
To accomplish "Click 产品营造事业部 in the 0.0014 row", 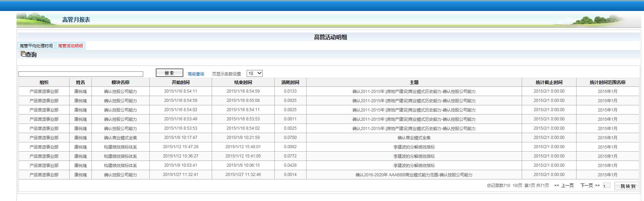I will point(44,175).
